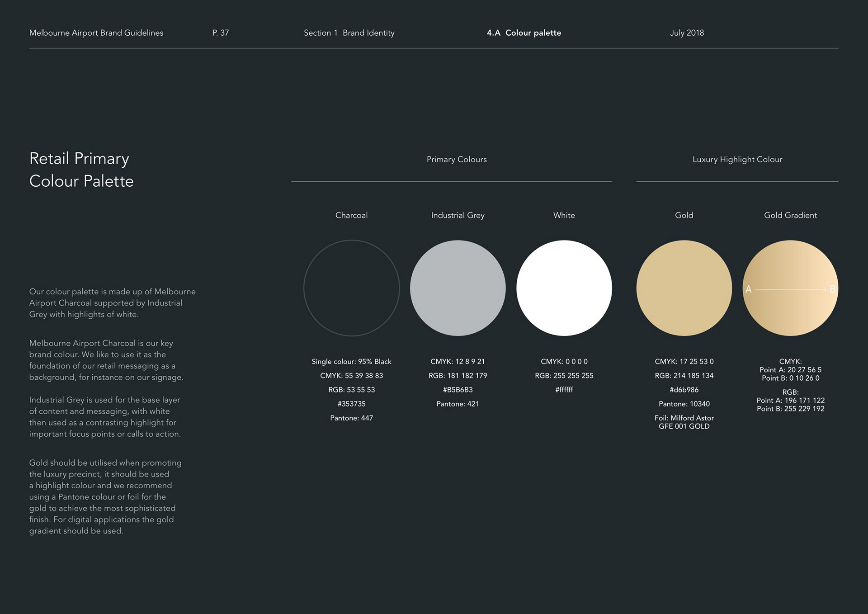Click the 4.A Colour palette header
The width and height of the screenshot is (868, 614).
click(524, 33)
